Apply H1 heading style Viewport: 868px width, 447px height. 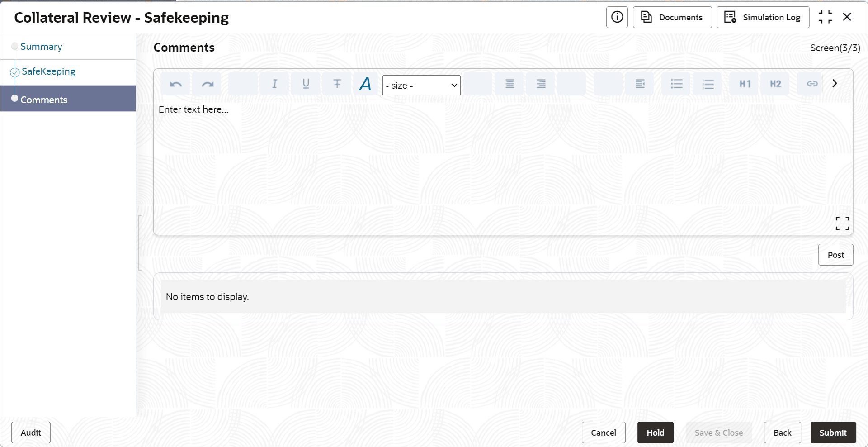click(745, 84)
